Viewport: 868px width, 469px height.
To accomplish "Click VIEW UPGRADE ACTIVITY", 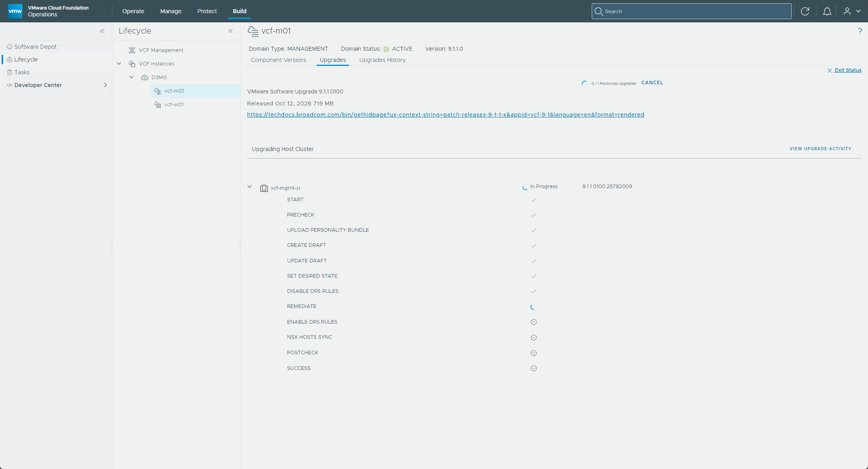I will point(820,149).
